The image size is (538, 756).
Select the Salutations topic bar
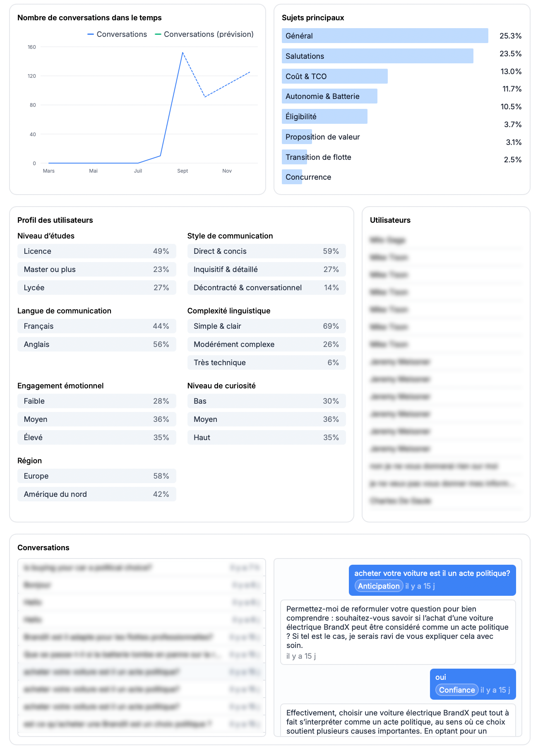tap(377, 56)
